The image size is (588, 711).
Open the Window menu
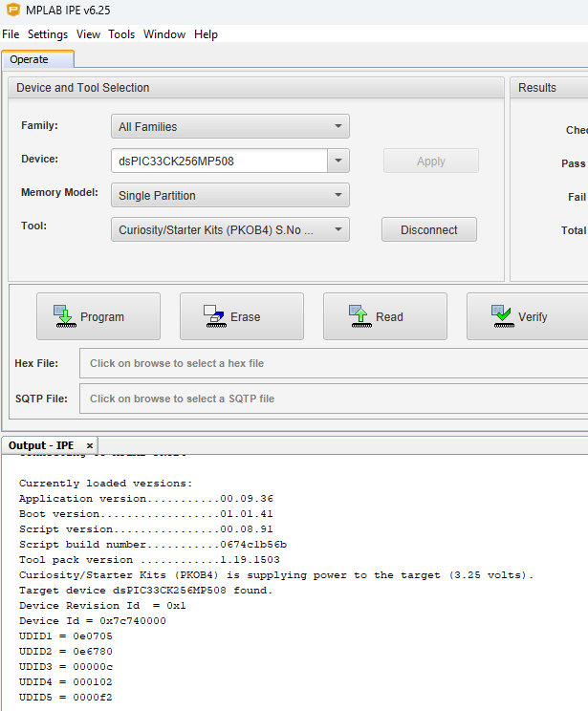pyautogui.click(x=164, y=34)
